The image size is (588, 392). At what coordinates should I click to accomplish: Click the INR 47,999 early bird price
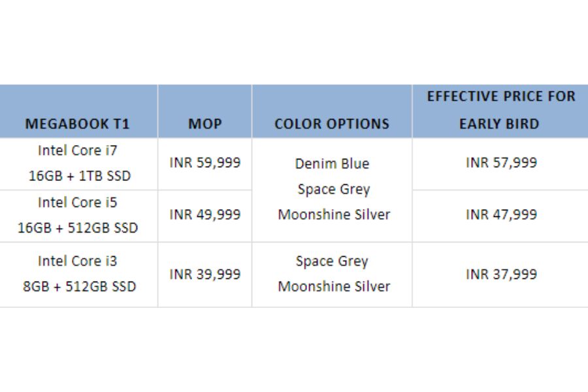pos(501,215)
